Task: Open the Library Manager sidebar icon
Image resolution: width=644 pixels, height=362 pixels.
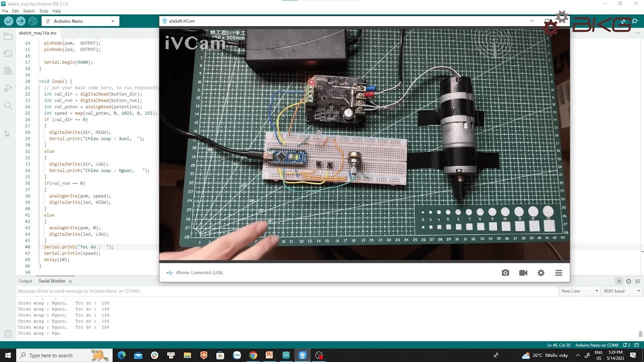Action: [x=8, y=71]
